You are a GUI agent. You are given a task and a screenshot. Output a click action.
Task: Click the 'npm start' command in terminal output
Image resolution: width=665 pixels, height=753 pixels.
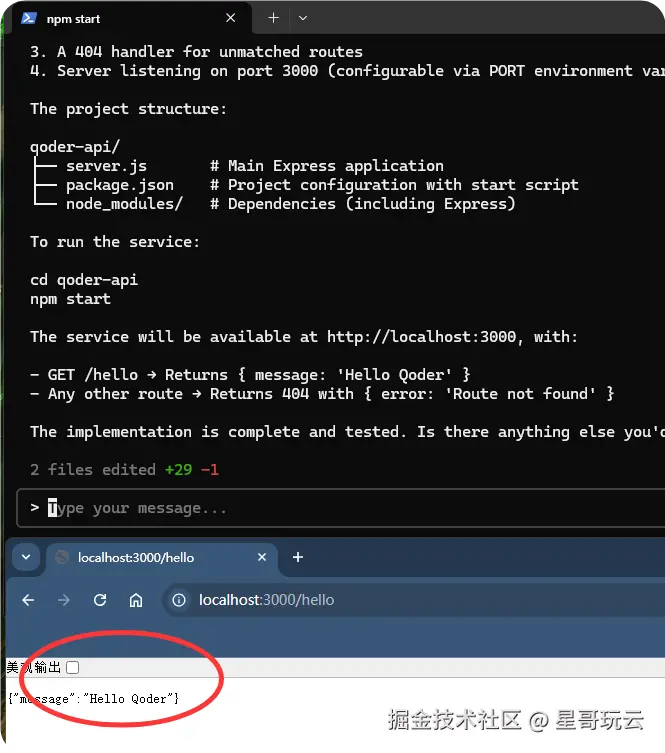[x=71, y=299]
